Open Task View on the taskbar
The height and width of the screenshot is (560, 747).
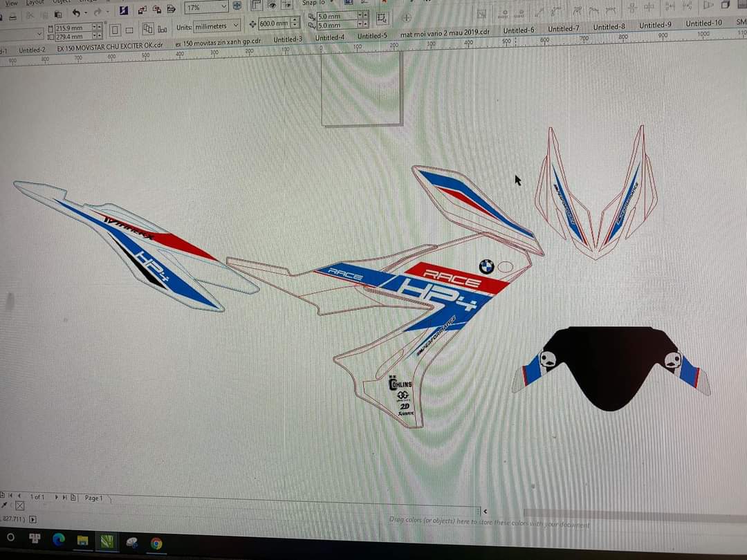click(35, 539)
